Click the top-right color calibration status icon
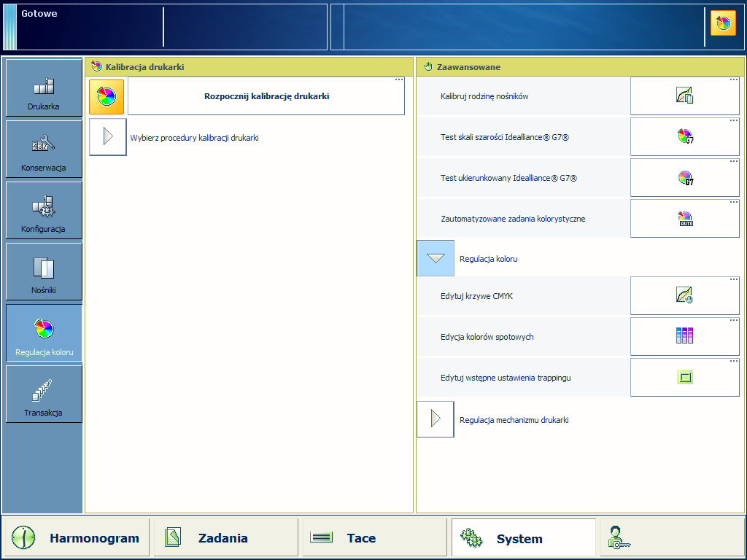This screenshot has width=747, height=560. point(723,23)
